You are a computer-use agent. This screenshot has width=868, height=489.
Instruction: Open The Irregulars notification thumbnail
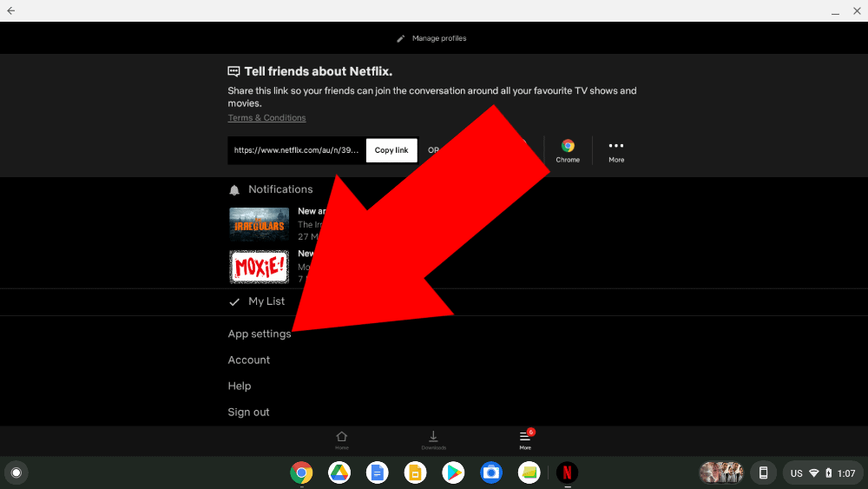click(259, 224)
